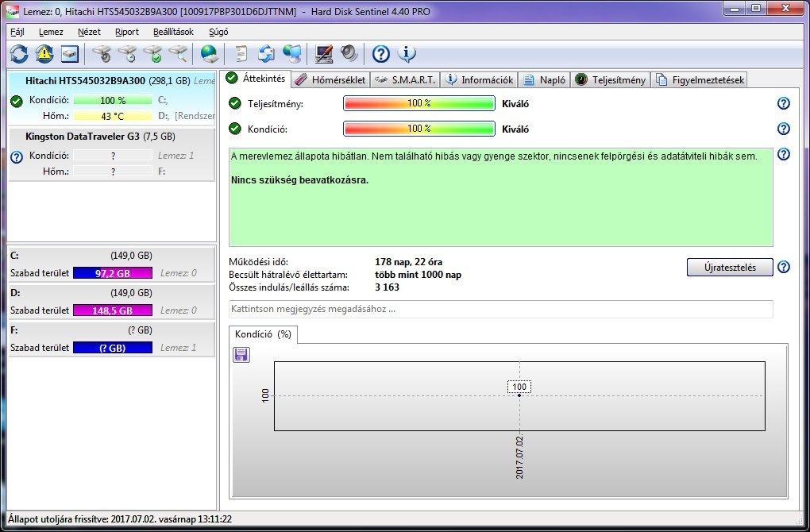
Task: Click the Hard Disk Sentinel title bar app icon
Action: point(13,11)
